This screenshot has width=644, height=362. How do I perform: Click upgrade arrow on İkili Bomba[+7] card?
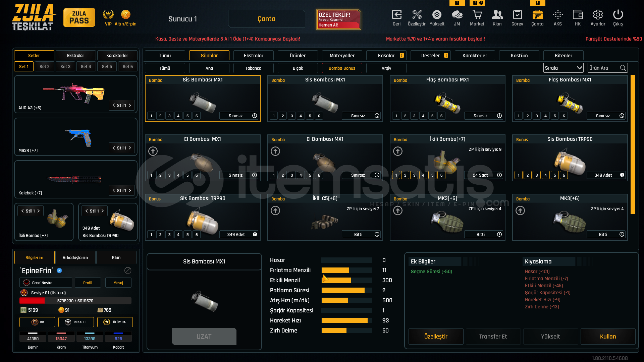(x=398, y=152)
